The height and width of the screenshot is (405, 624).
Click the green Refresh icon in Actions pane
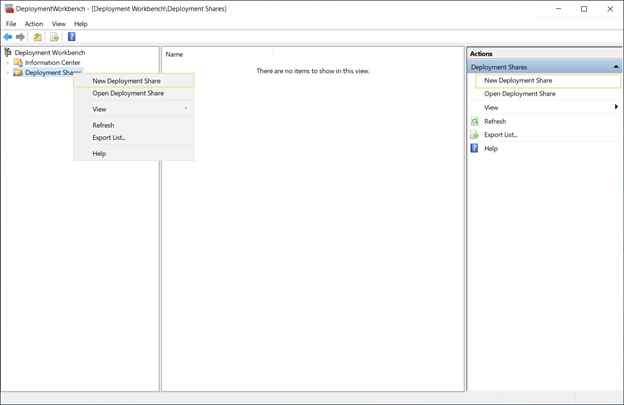click(x=475, y=121)
